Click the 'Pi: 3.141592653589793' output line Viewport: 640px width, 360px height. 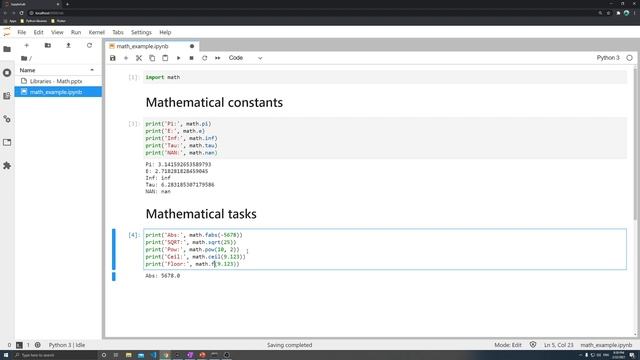click(x=178, y=164)
